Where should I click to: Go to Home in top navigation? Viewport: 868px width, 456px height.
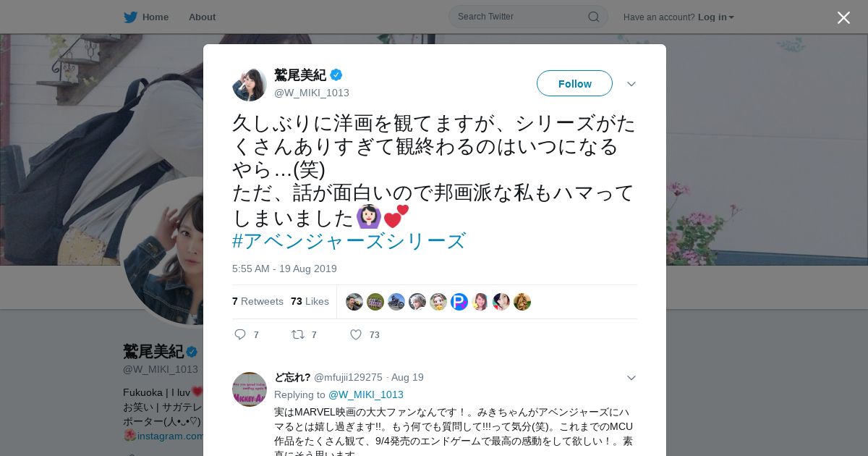(155, 17)
